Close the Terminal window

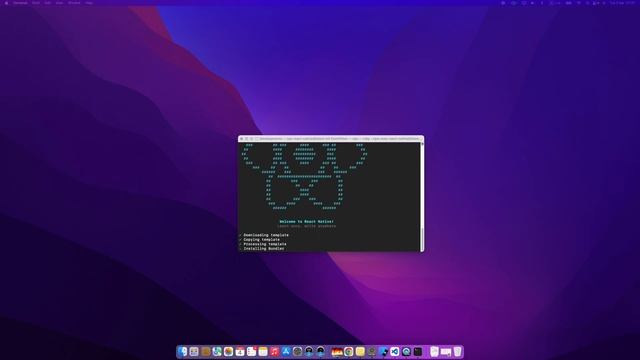click(242, 139)
